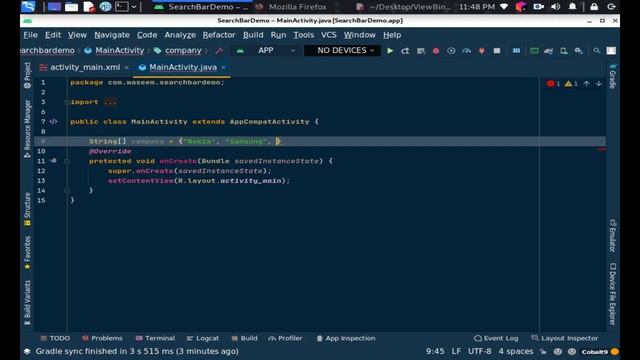Click the Stop square icon in toolbar
This screenshot has height=360, width=640.
coord(497,51)
